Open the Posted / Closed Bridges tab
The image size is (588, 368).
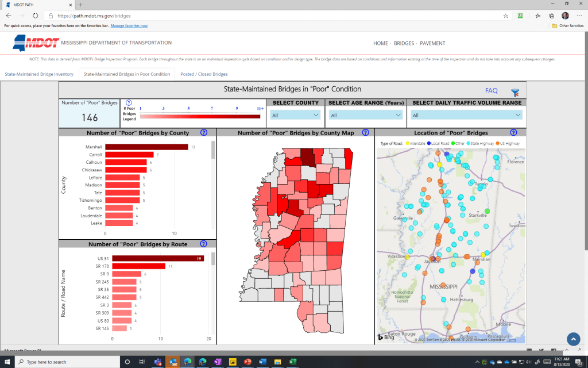coord(204,74)
